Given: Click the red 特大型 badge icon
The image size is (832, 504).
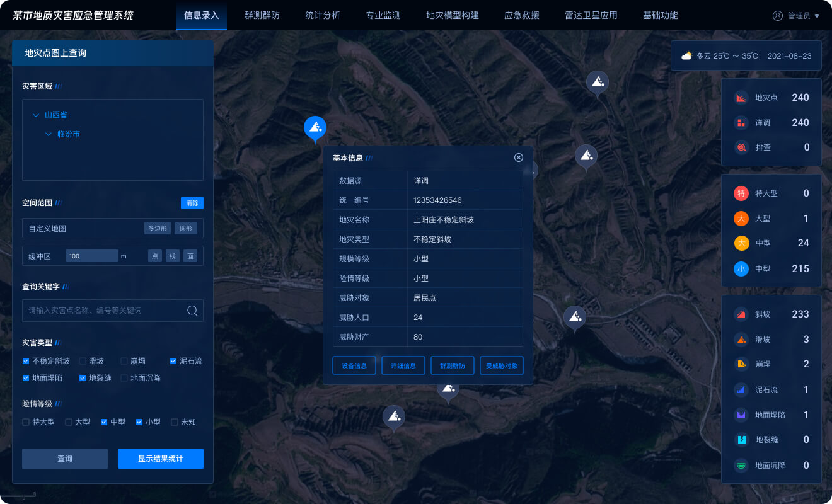Looking at the screenshot, I should point(741,193).
